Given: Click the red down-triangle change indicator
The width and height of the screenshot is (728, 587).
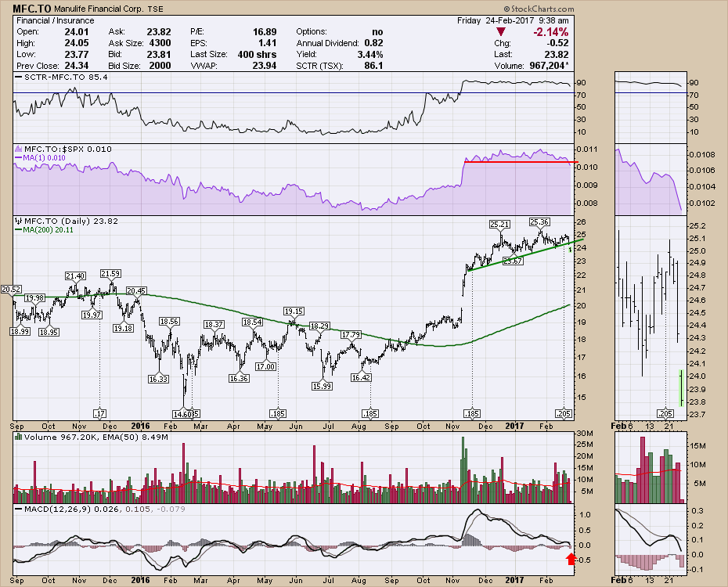Looking at the screenshot, I should point(500,32).
